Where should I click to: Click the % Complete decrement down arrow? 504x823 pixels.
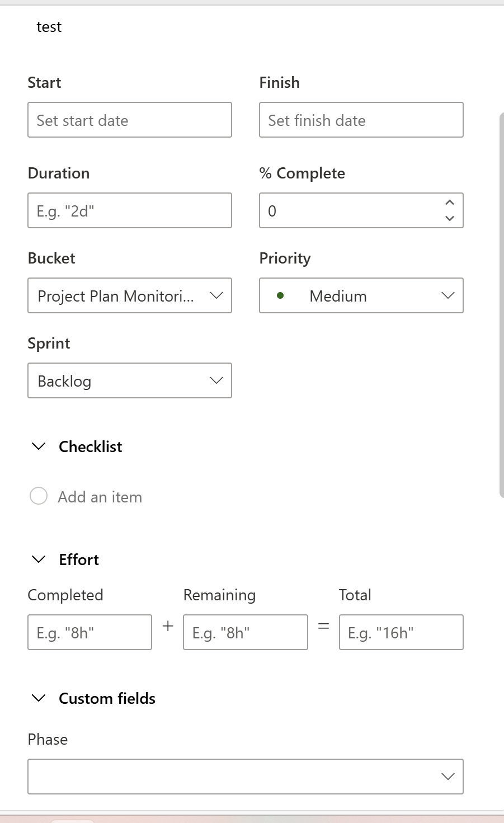pyautogui.click(x=450, y=218)
